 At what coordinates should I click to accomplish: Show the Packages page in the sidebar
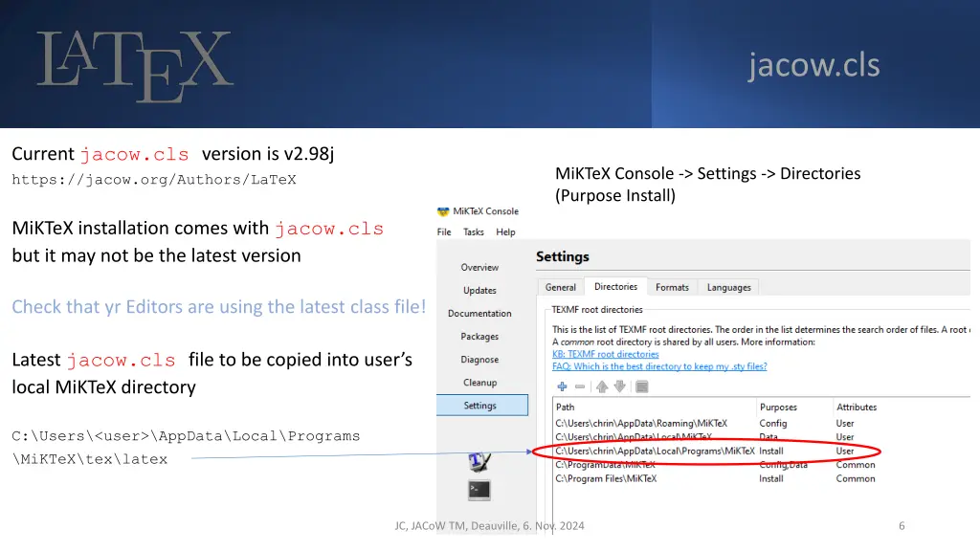coord(480,337)
